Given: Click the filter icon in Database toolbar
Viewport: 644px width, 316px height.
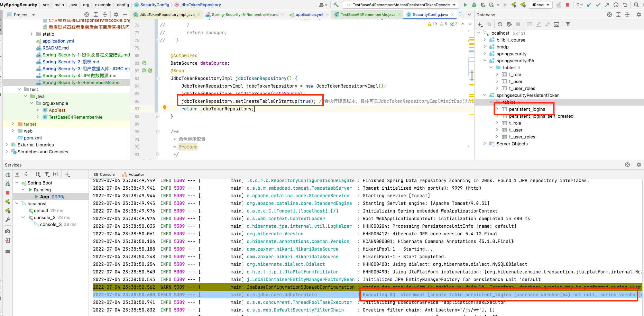Looking at the screenshot, I should tap(568, 24).
